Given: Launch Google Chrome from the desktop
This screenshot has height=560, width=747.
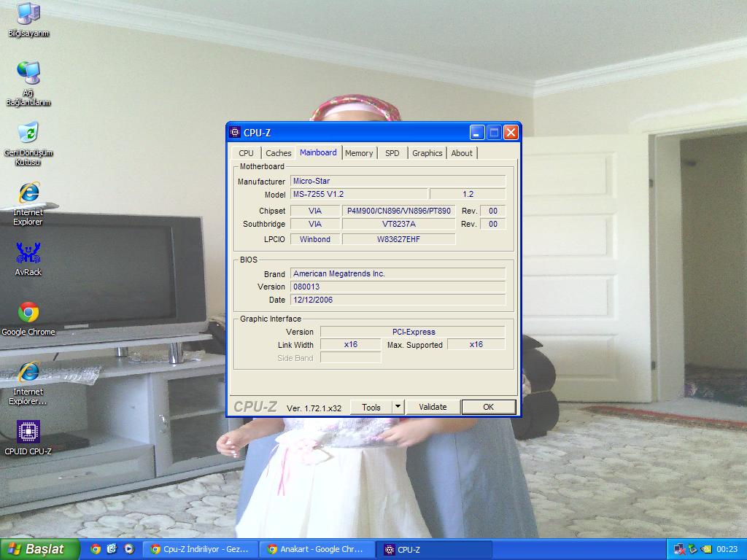Looking at the screenshot, I should (x=28, y=314).
